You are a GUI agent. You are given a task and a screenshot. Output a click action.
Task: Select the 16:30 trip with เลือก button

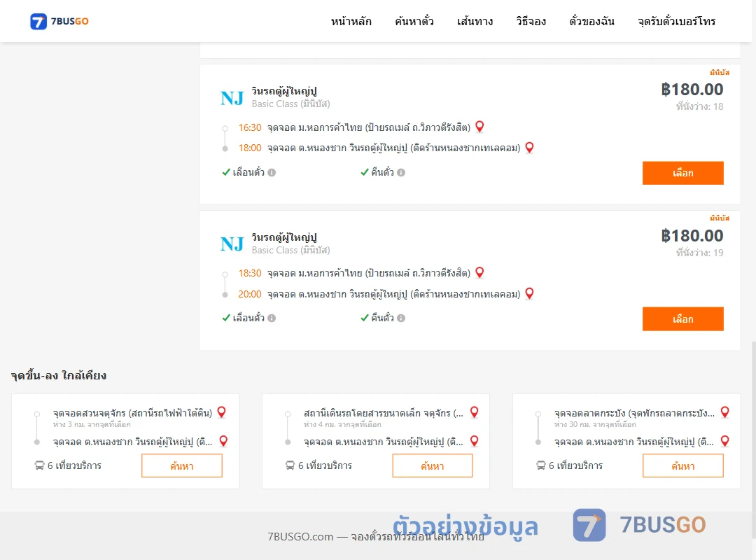pos(682,173)
